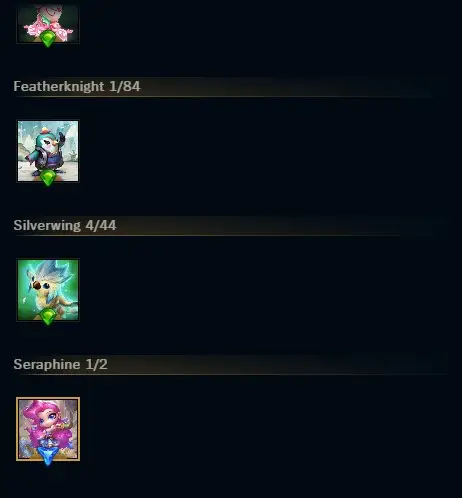Click the green gem under the Silverwing portrait
The height and width of the screenshot is (498, 462).
coord(48,317)
